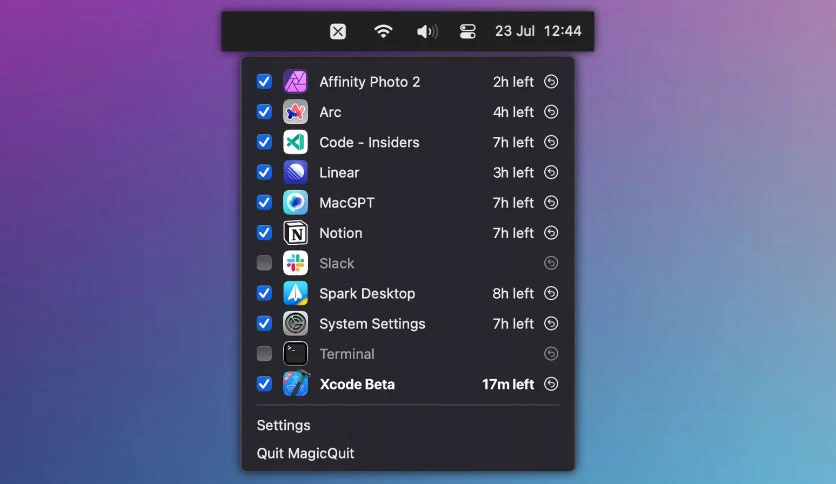Select the Arc name label
The height and width of the screenshot is (484, 836).
[x=330, y=112]
